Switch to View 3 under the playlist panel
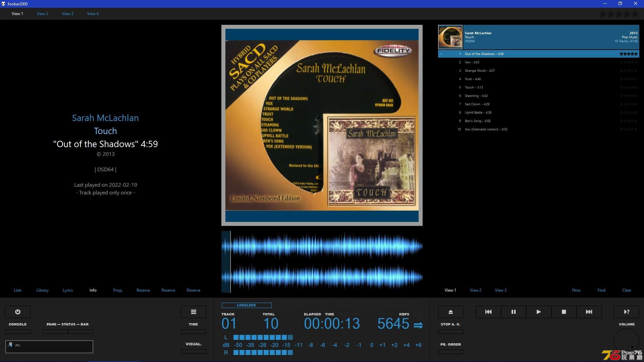 (x=501, y=290)
